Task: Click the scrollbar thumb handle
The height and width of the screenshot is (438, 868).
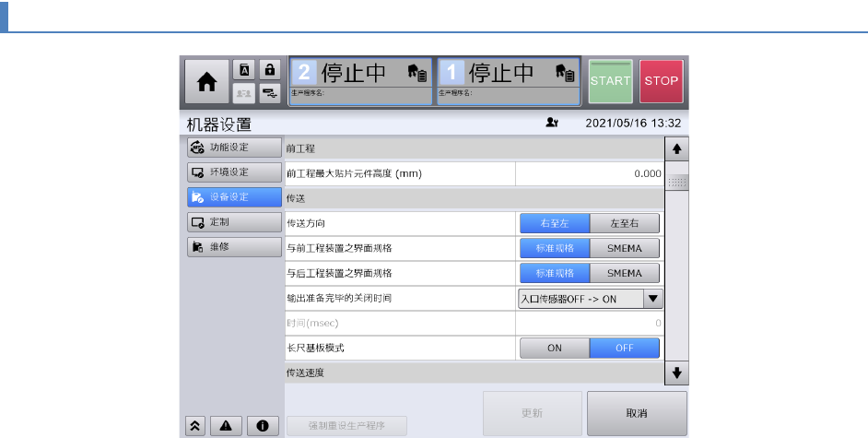Action: tap(676, 183)
